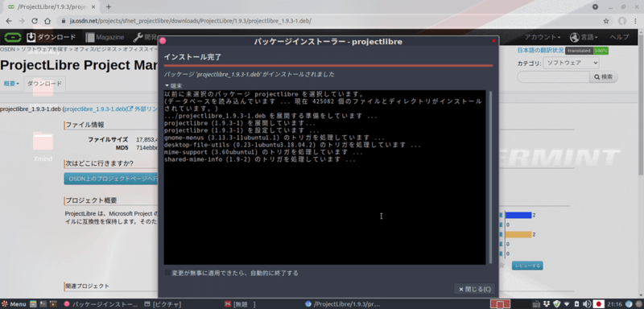Switch to パッケージインストー taskbar window
This screenshot has width=644, height=309.
point(101,304)
